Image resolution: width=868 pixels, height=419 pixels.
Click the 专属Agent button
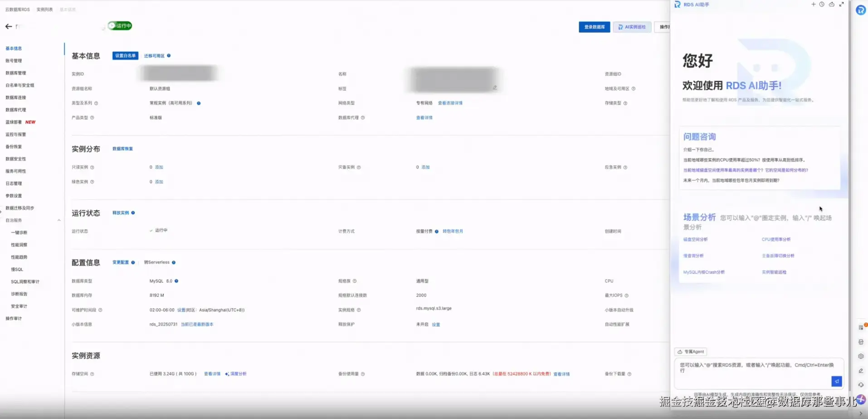coord(691,351)
